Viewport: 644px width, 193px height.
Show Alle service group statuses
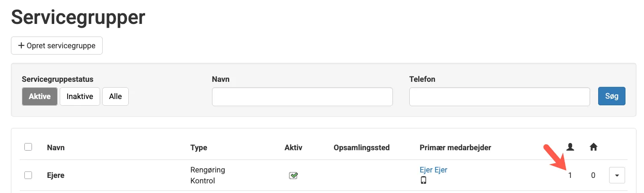(115, 96)
